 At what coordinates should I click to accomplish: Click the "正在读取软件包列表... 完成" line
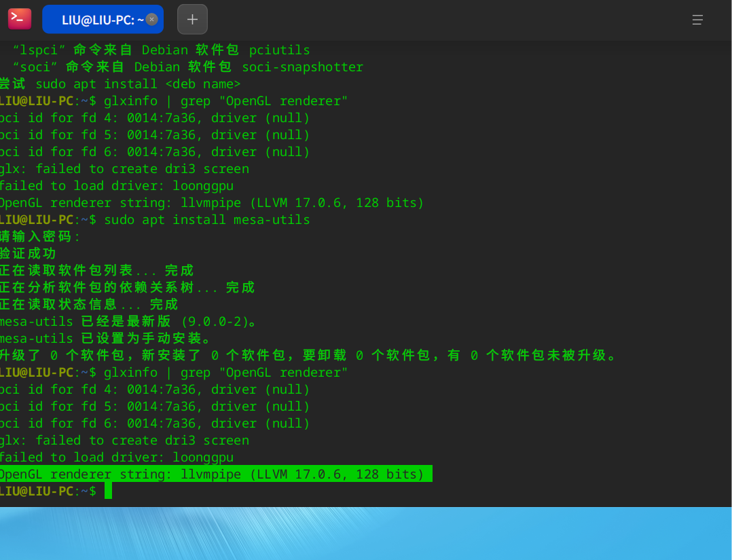click(96, 271)
